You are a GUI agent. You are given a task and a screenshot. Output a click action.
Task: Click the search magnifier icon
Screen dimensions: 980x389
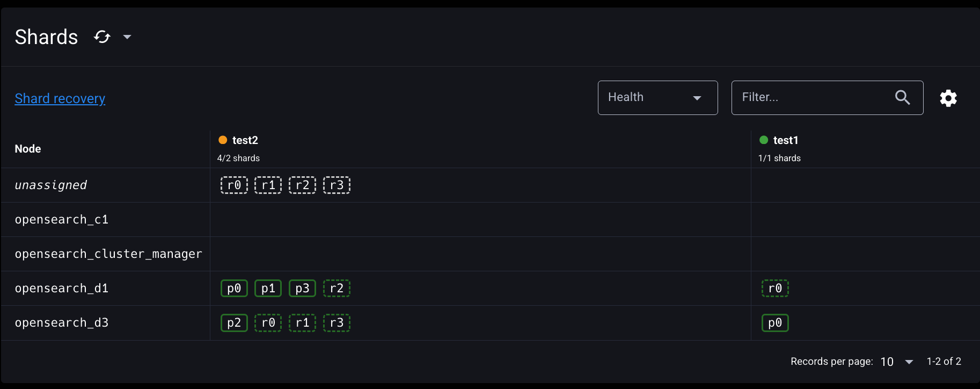point(903,98)
